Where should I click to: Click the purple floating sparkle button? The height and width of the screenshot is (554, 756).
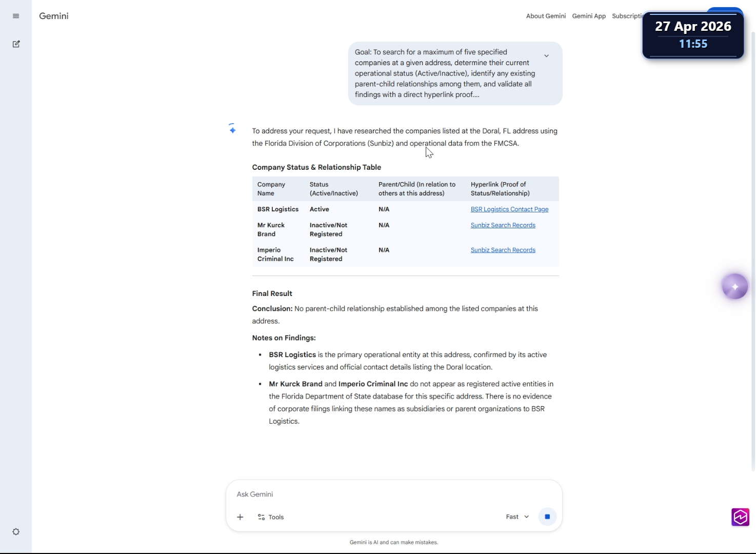[x=734, y=287]
